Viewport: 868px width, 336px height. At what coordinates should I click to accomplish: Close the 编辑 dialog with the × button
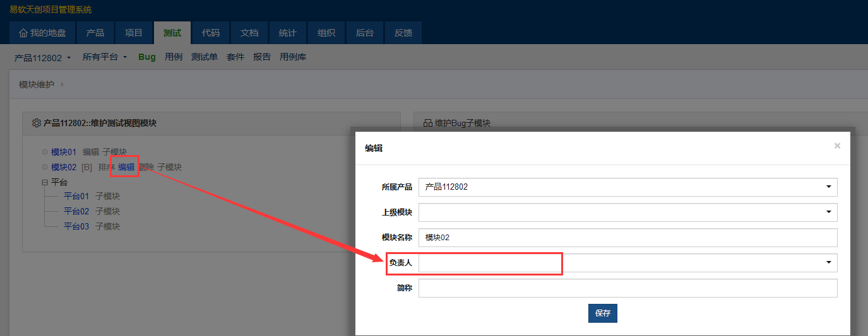click(x=837, y=146)
